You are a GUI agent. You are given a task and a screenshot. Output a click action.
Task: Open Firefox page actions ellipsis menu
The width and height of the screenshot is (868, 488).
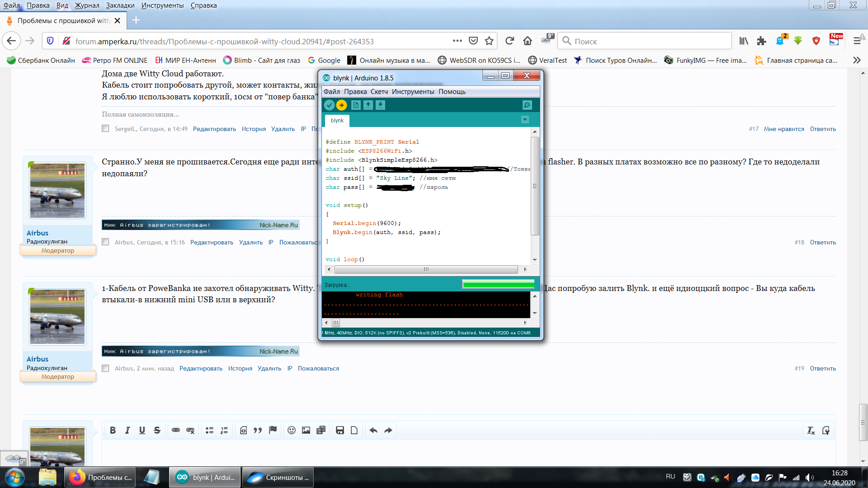(458, 41)
